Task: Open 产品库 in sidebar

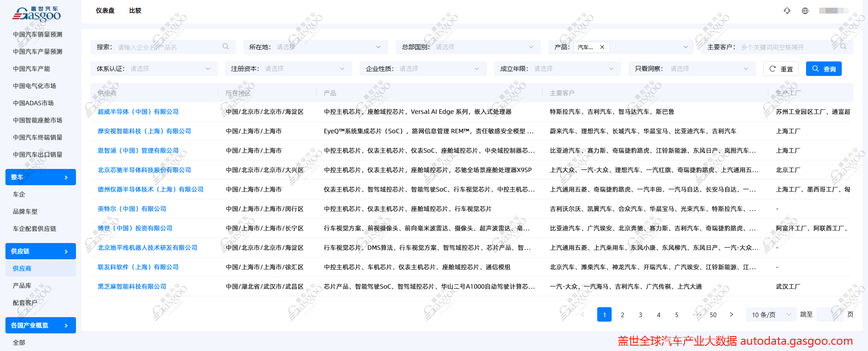Action: 22,285
